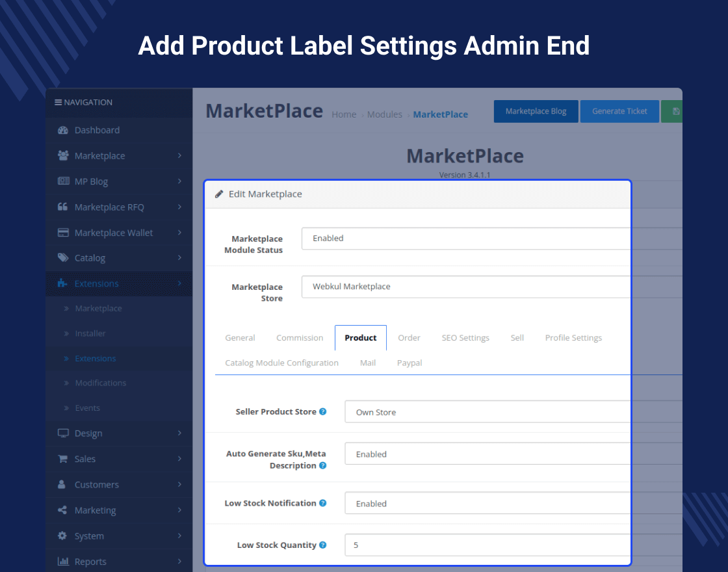Click the Catalog tags icon
The image size is (728, 572).
(x=62, y=257)
